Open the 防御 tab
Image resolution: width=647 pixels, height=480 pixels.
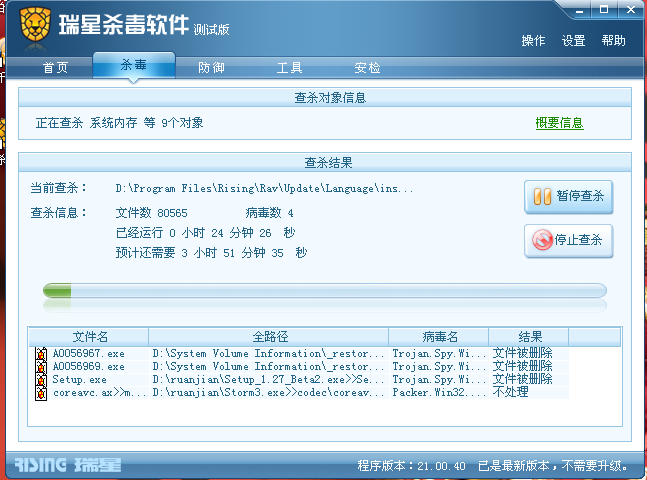(x=211, y=67)
